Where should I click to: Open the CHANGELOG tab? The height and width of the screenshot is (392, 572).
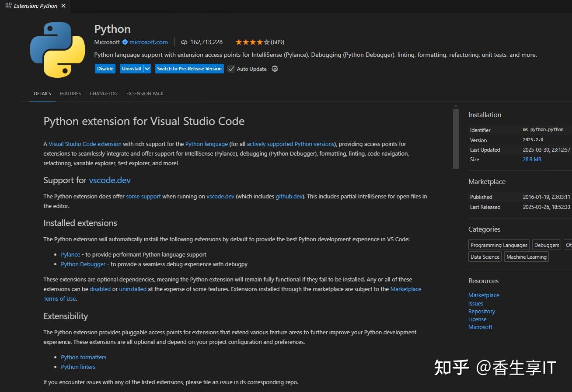click(103, 94)
